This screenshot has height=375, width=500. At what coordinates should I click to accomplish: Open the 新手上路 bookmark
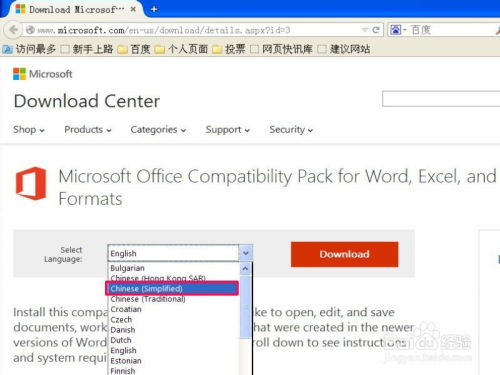click(x=87, y=49)
